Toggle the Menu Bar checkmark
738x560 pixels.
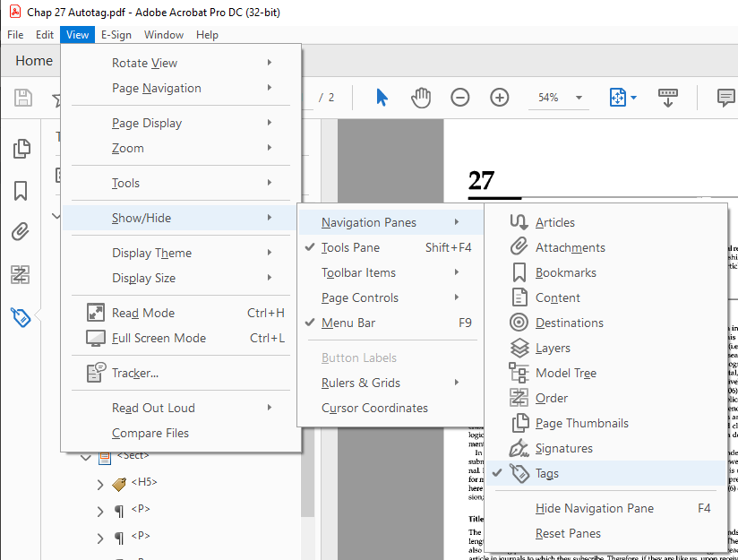[x=390, y=323]
